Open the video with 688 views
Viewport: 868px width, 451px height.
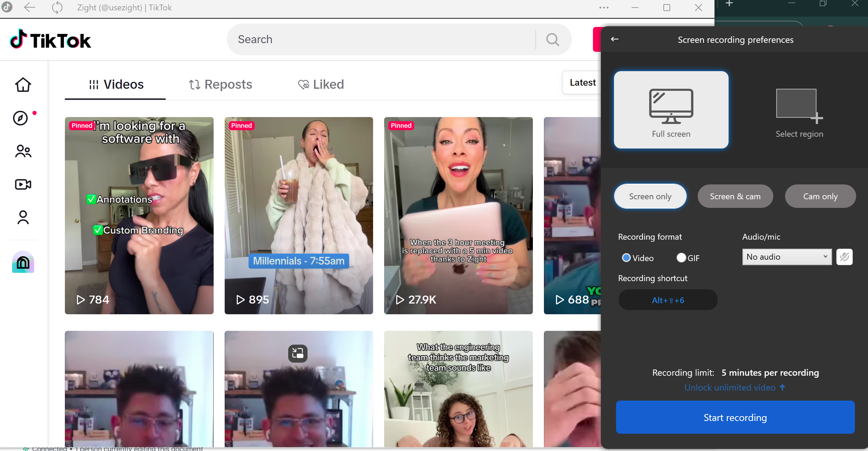tap(573, 215)
